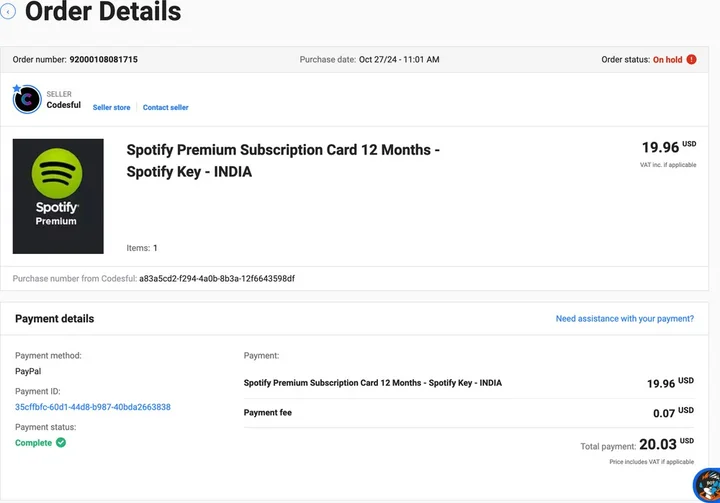Select the purchase number from Codesful
The height and width of the screenshot is (503, 720).
pos(216,278)
